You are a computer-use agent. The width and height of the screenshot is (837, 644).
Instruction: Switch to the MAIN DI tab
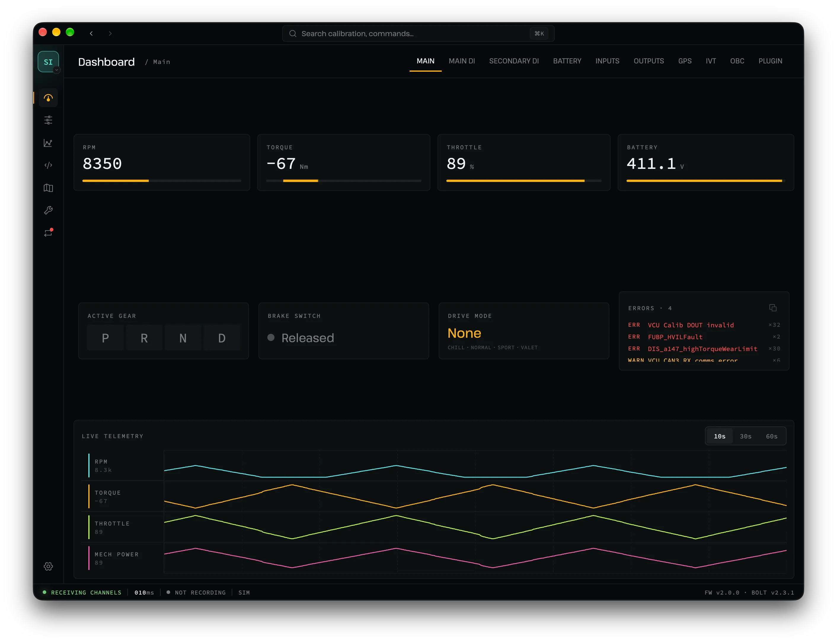click(462, 61)
